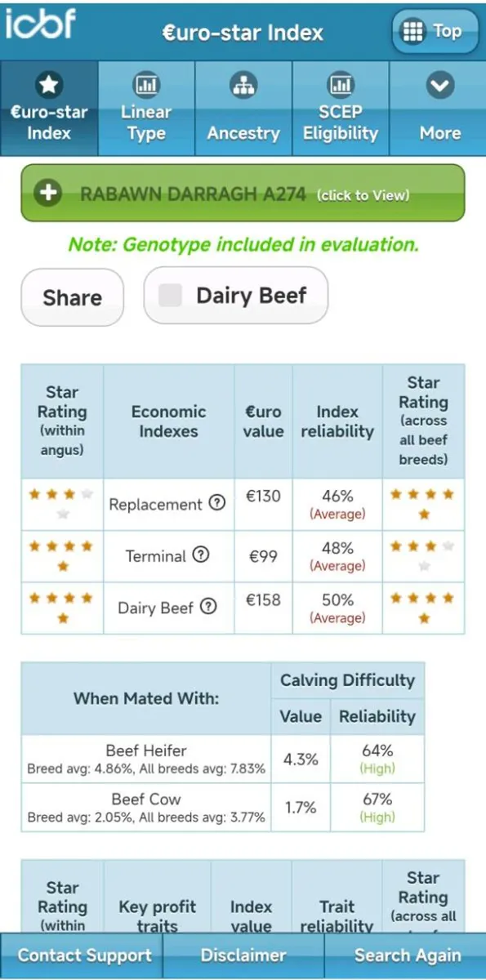This screenshot has height=980, width=486.
Task: Click the star icon above €uro-star Index
Action: [49, 83]
